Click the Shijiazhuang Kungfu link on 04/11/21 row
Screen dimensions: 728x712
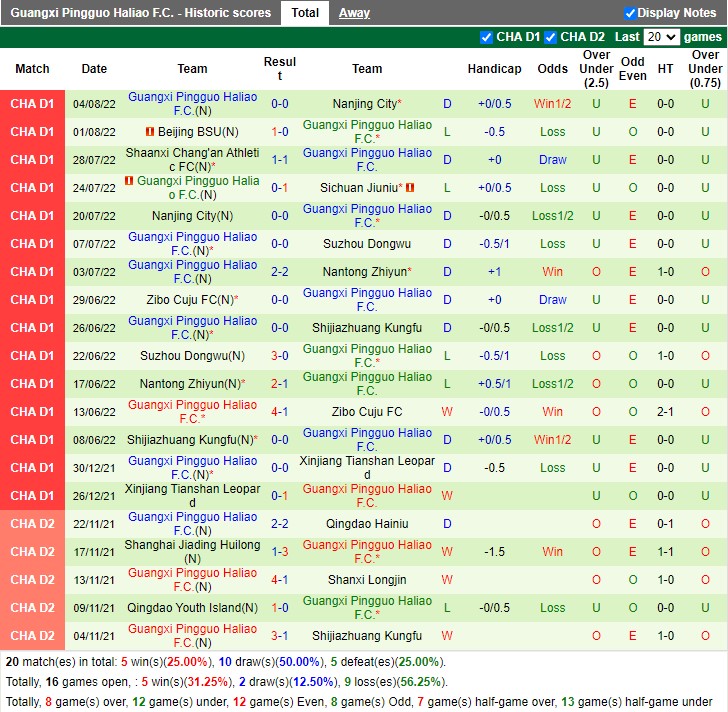click(x=366, y=636)
